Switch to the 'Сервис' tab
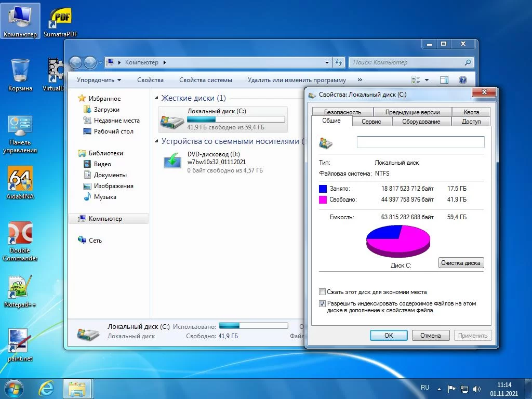532x399 pixels. tap(371, 122)
